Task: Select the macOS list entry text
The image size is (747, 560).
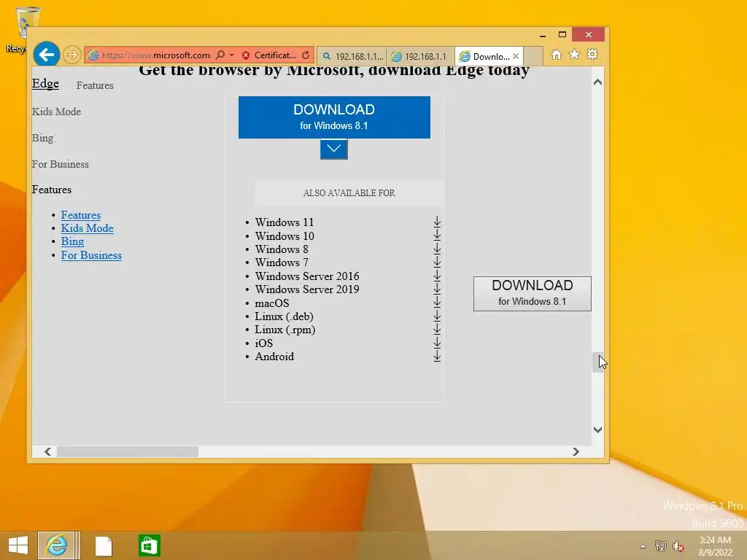Action: 272,303
